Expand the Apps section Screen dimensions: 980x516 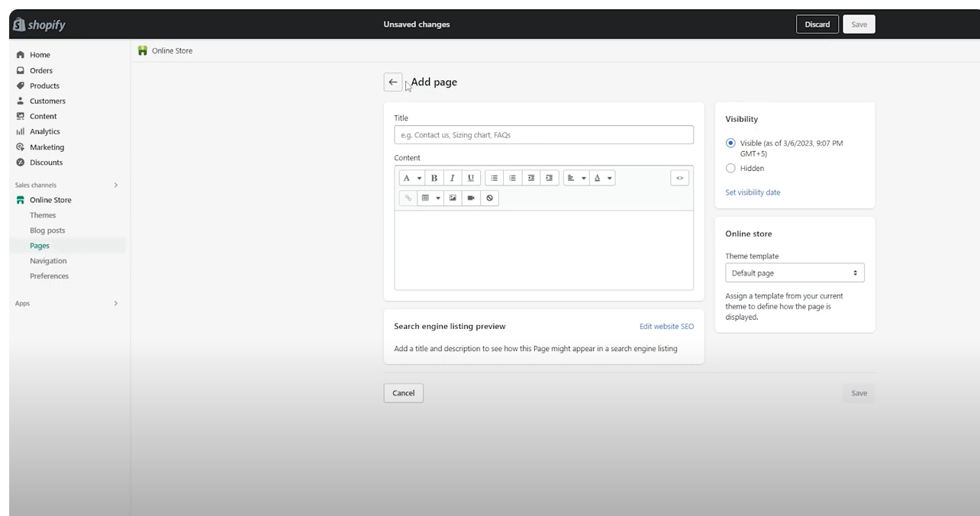coord(116,303)
